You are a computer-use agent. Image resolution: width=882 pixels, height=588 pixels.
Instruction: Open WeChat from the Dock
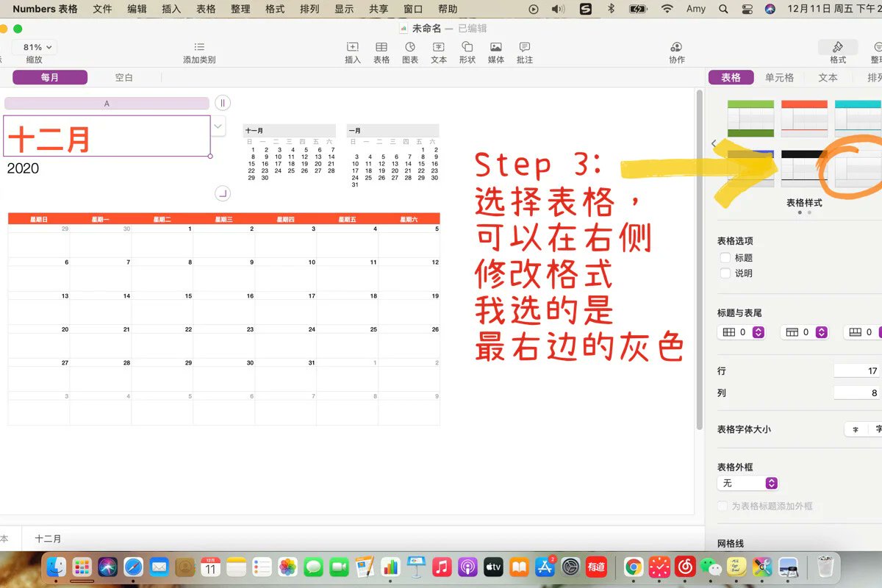tap(711, 567)
